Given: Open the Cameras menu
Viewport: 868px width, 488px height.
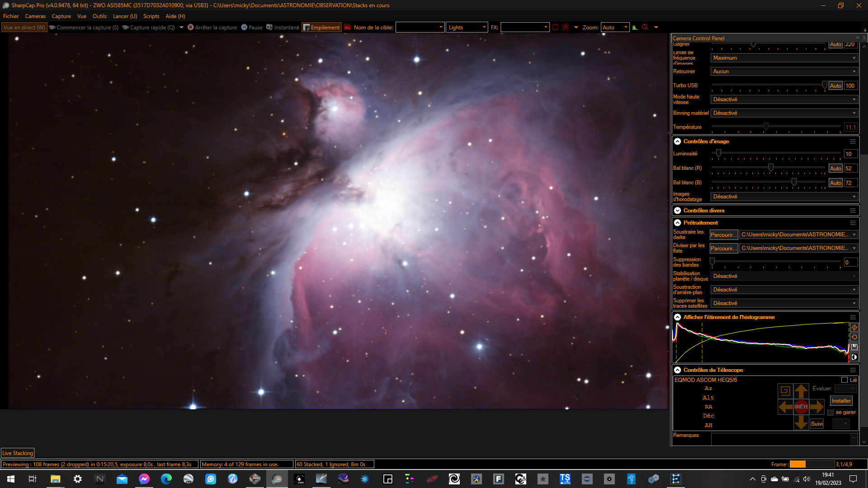Looking at the screenshot, I should pos(35,16).
